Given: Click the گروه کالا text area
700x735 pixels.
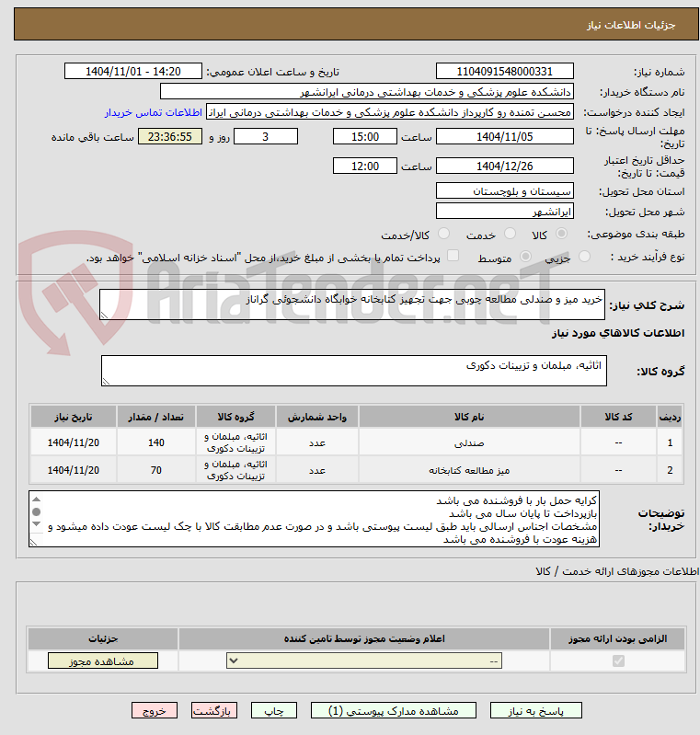Looking at the screenshot, I should tap(354, 371).
